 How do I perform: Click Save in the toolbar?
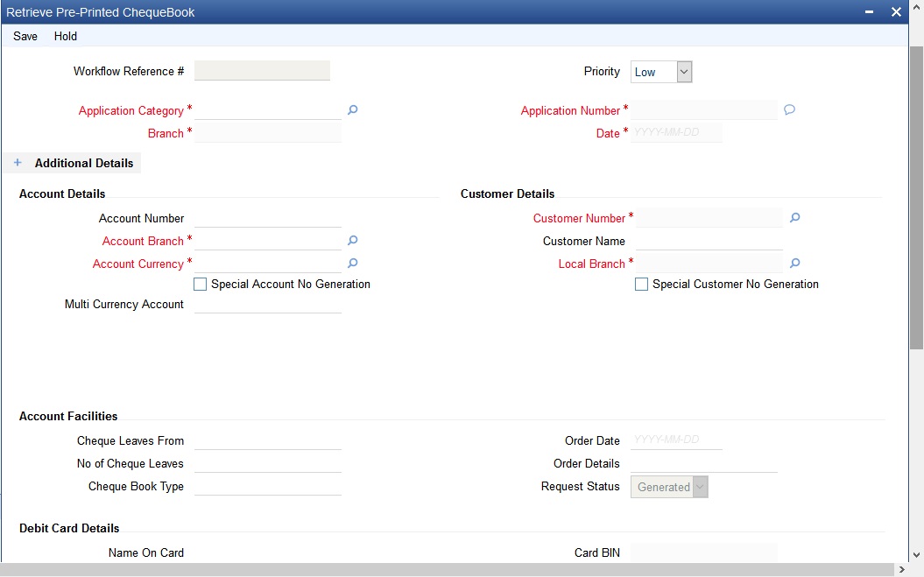tap(25, 36)
